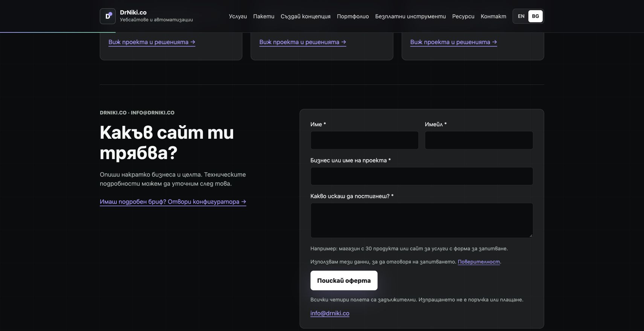Screen dimensions: 644x331
Task: Submit with the Поискай оферта button
Action: click(x=344, y=280)
